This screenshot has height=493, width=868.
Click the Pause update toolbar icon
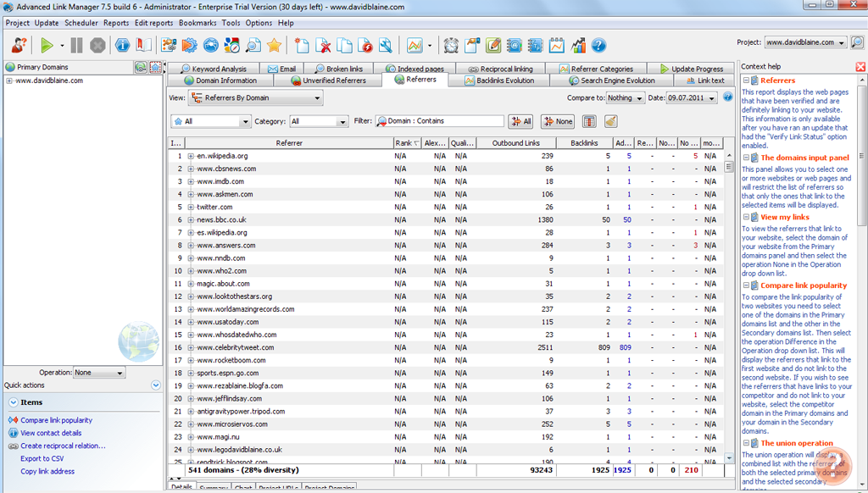point(76,46)
